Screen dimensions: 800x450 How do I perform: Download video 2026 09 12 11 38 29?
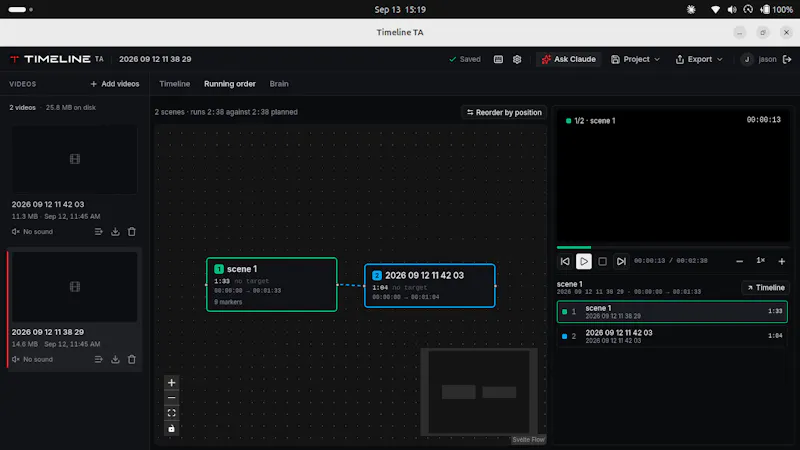[115, 359]
